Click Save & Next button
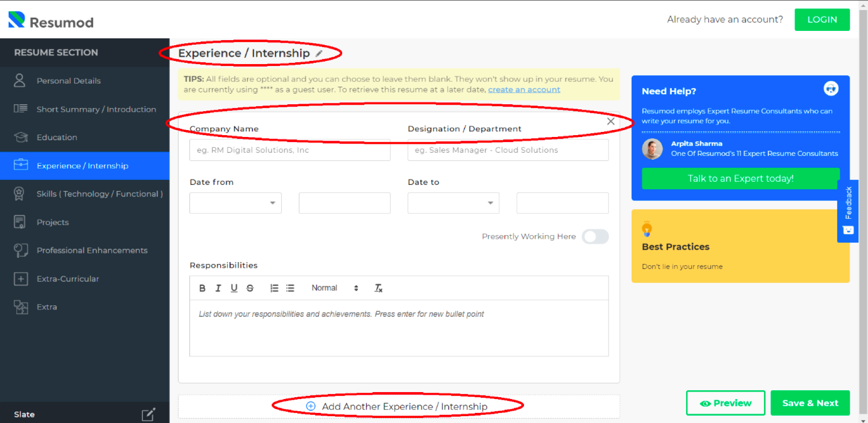This screenshot has height=423, width=868. tap(810, 403)
